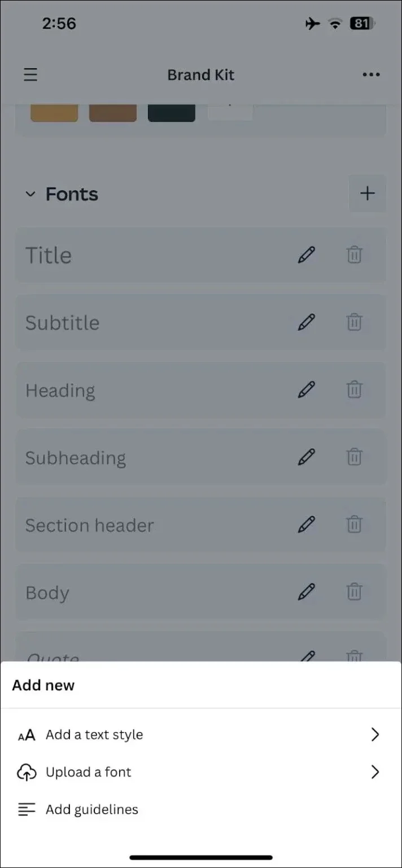Delete the Body text style

tap(354, 591)
